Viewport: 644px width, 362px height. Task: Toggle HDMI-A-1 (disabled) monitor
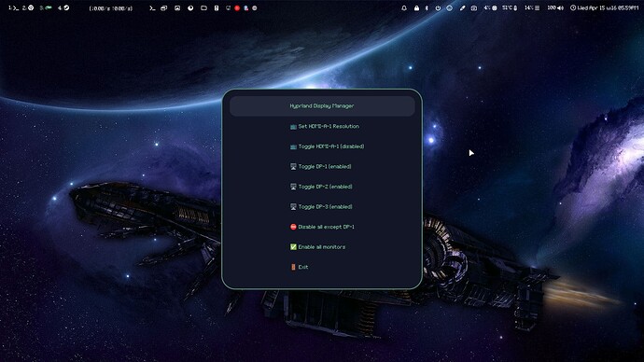point(322,146)
